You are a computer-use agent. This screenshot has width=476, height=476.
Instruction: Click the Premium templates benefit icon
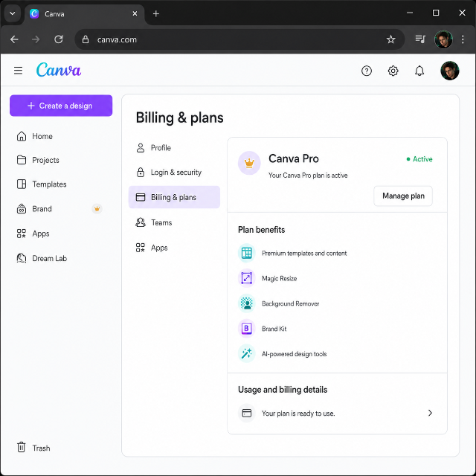coord(246,253)
